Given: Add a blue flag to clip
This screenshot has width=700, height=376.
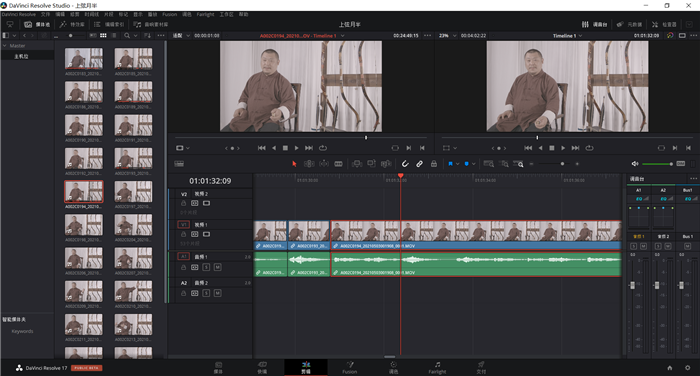Looking at the screenshot, I should coord(450,164).
